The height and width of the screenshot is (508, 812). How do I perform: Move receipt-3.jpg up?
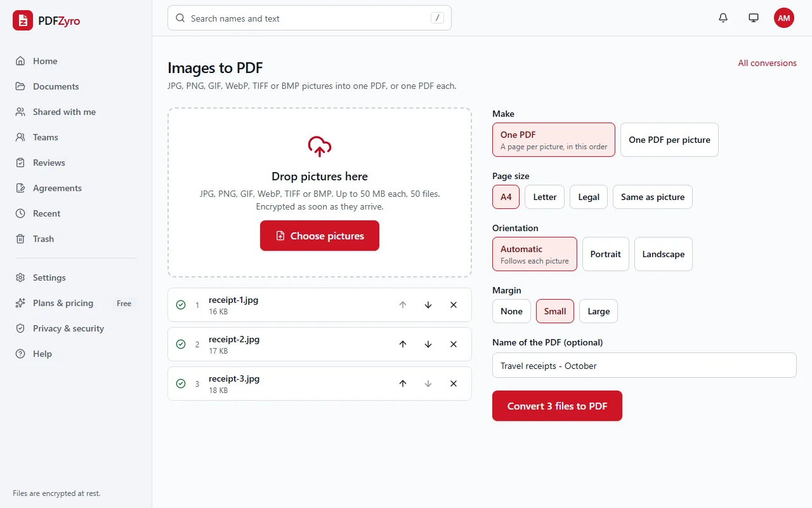coord(403,384)
